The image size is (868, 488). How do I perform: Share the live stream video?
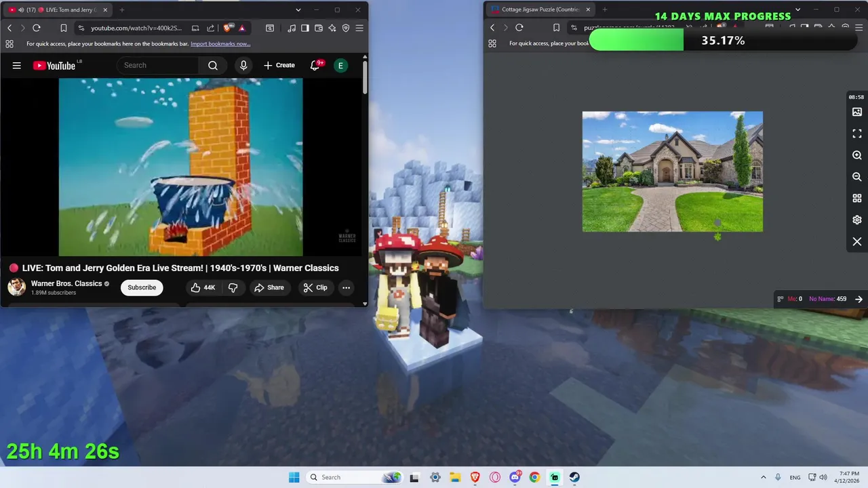click(x=269, y=287)
